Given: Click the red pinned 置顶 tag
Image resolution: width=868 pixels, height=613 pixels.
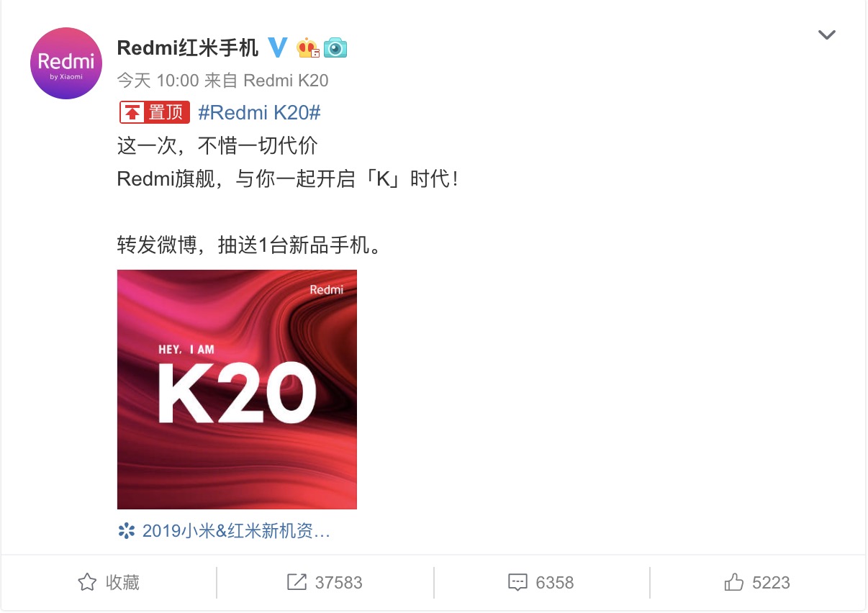Looking at the screenshot, I should coord(154,112).
